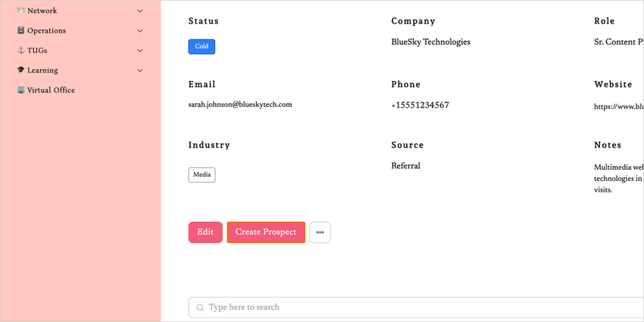Click the Operations sidebar icon

click(20, 31)
